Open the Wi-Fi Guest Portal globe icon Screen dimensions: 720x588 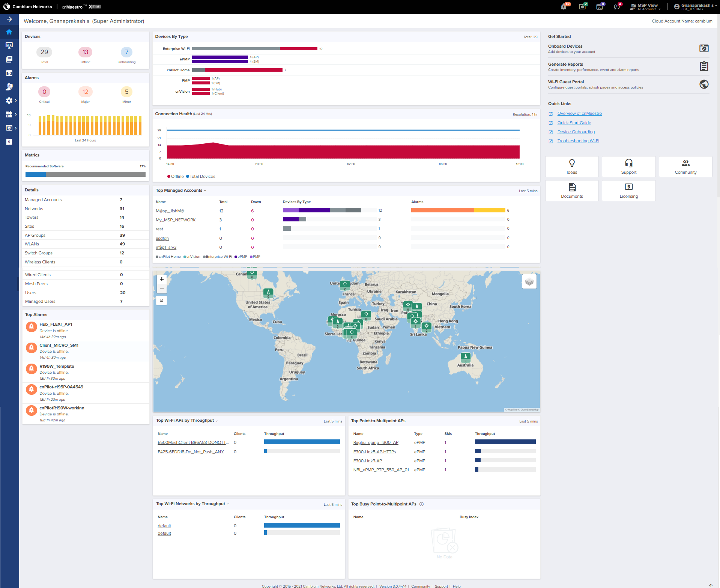click(703, 84)
